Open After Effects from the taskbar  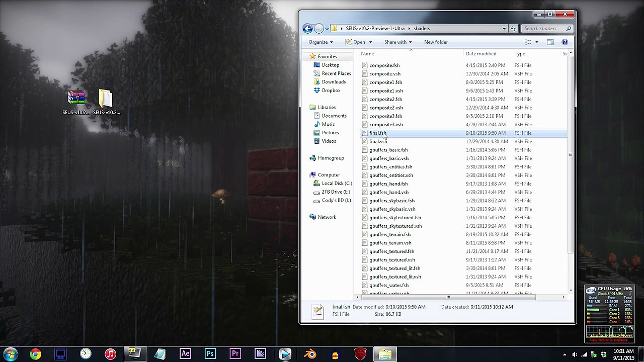pos(185,354)
